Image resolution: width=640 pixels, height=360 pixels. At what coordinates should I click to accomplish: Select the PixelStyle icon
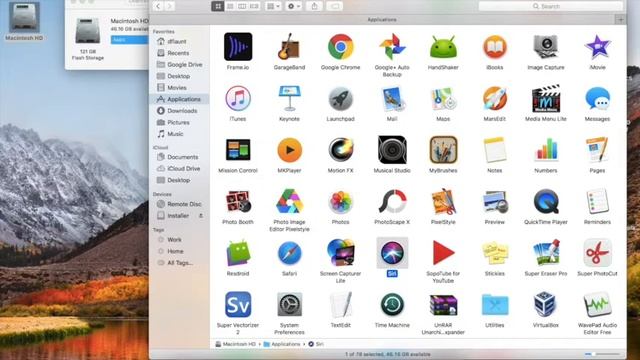(x=443, y=202)
